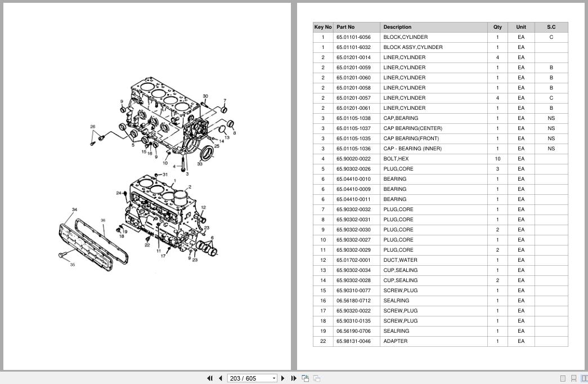Select part number 65.01201-0059

(353, 68)
